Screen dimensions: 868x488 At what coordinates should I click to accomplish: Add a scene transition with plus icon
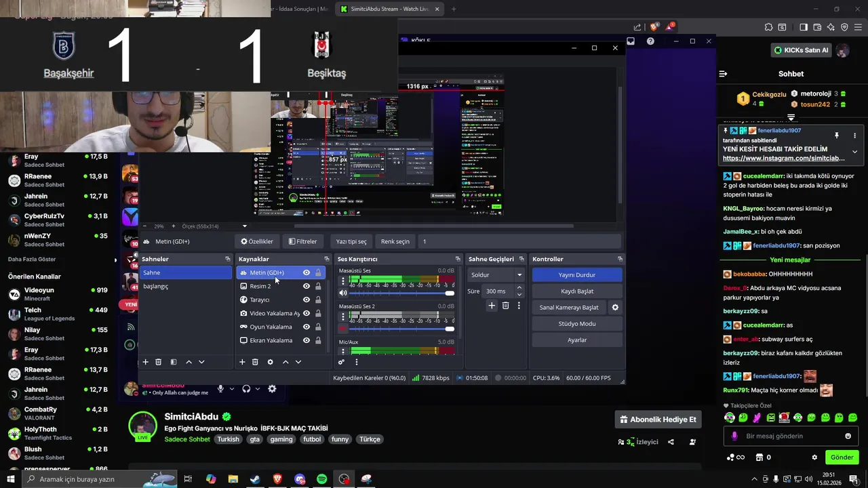(x=492, y=306)
